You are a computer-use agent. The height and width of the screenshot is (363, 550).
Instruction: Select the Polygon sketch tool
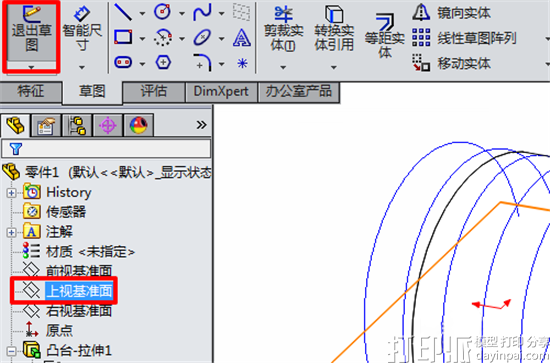tap(163, 63)
